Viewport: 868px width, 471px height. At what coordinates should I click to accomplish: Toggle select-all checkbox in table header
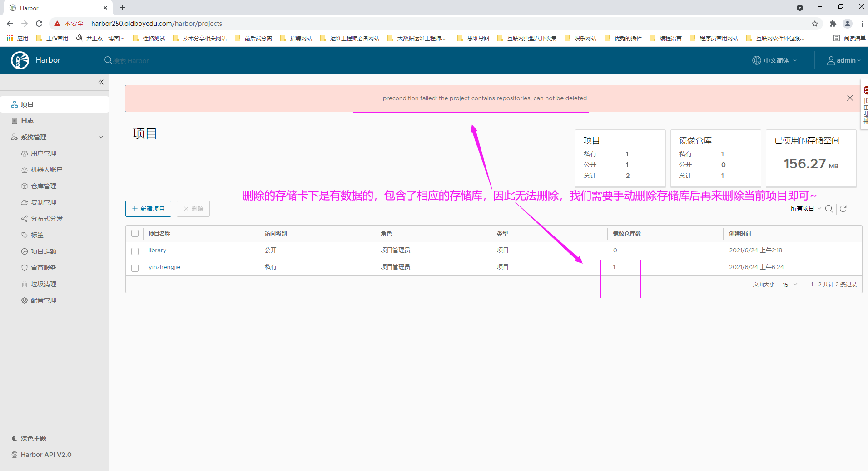point(135,234)
